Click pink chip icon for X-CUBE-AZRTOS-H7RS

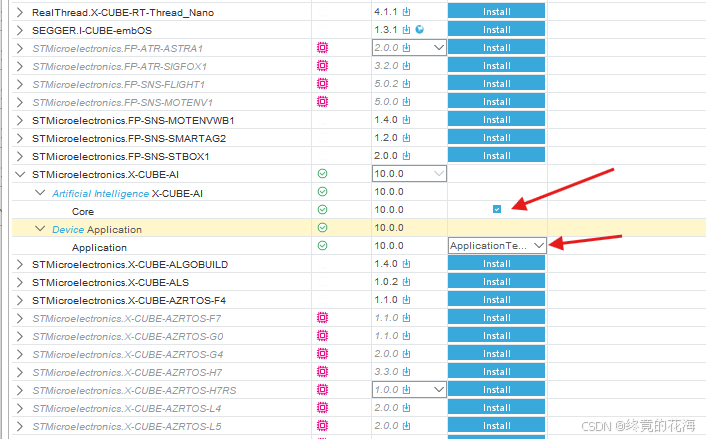coord(322,389)
